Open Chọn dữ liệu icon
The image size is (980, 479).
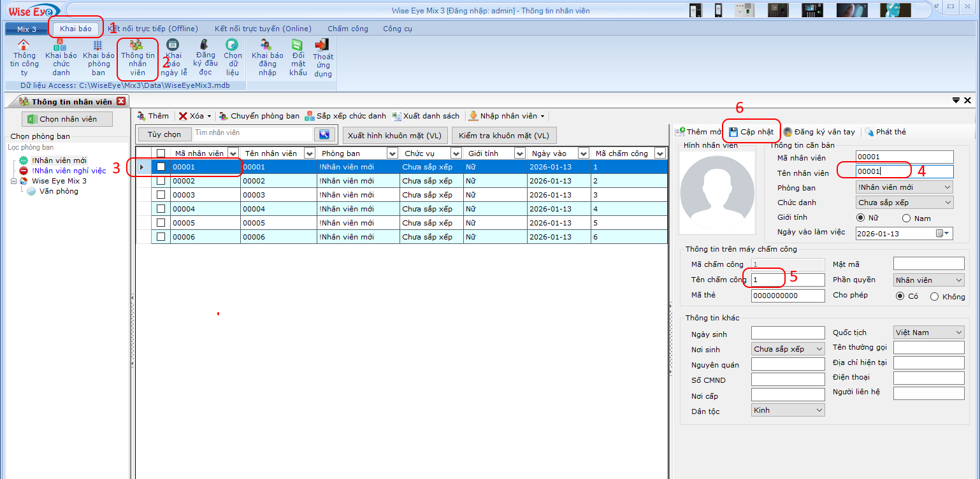pyautogui.click(x=233, y=45)
